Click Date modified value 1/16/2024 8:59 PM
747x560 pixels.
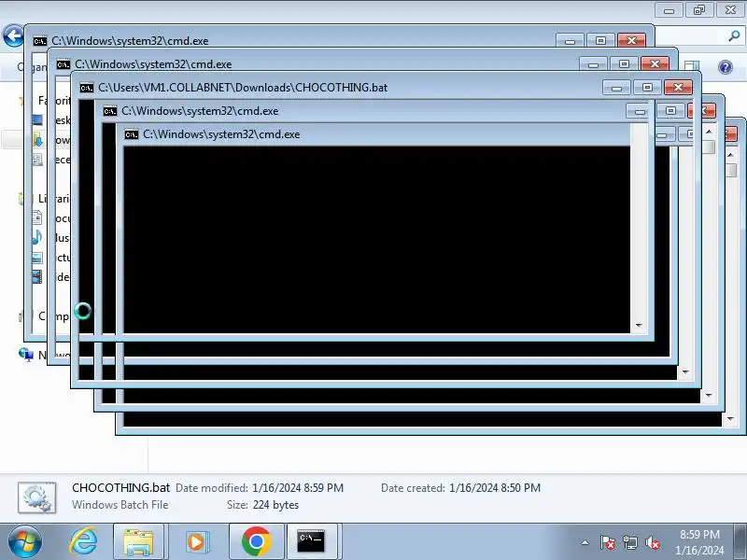click(x=298, y=488)
